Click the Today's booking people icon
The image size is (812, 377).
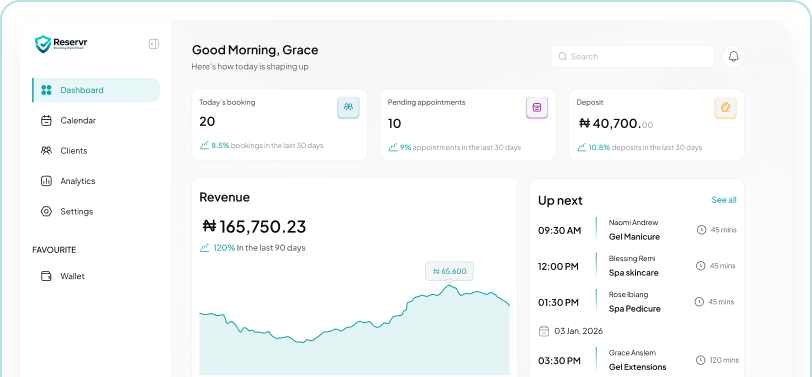[x=348, y=108]
